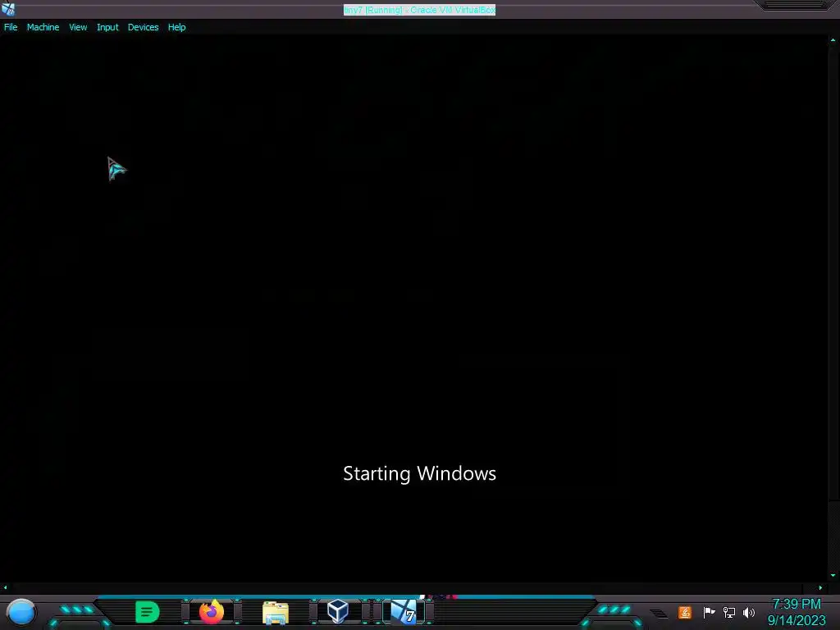Open the Machine menu
Screen dimensions: 840x630
click(43, 27)
